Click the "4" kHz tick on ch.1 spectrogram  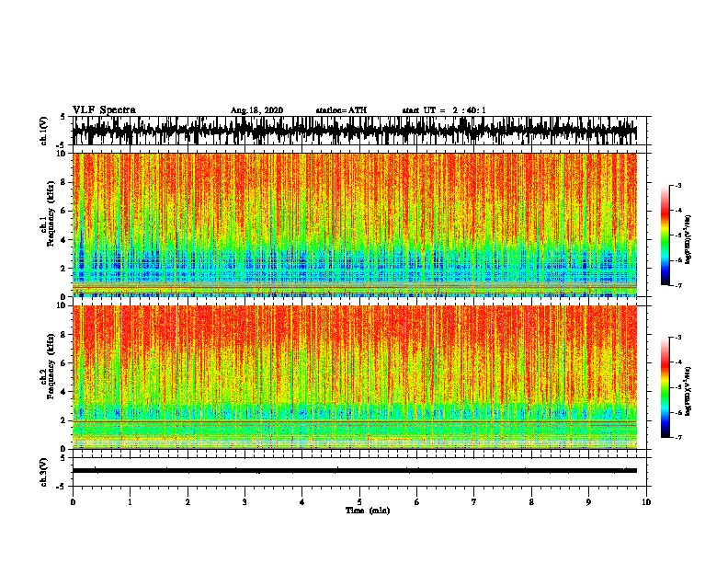pyautogui.click(x=63, y=240)
